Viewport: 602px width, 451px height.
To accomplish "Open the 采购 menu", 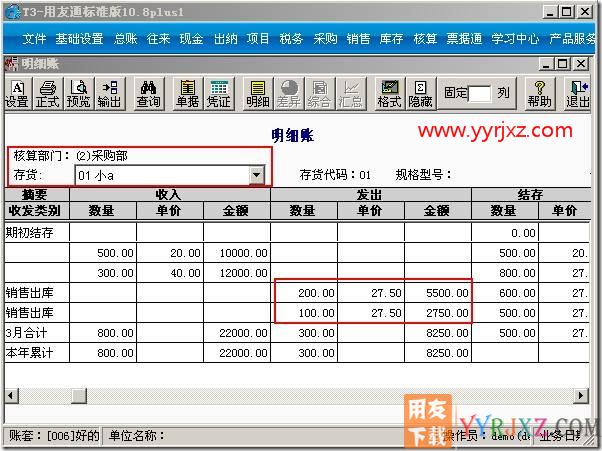I will [325, 39].
